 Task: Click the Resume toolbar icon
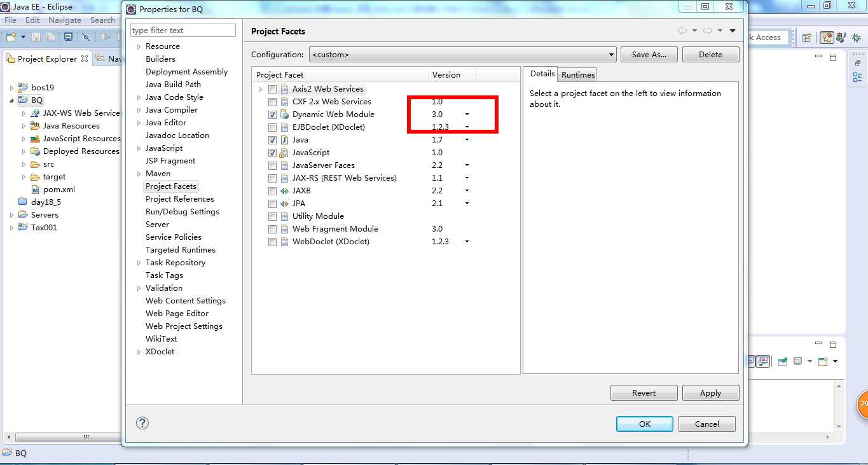click(106, 38)
